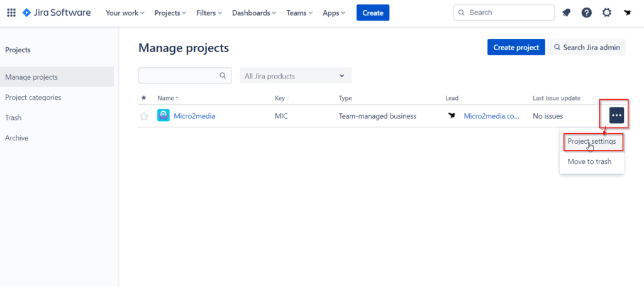The image size is (644, 287).
Task: Click the lead avatar bird icon
Action: coord(452,116)
